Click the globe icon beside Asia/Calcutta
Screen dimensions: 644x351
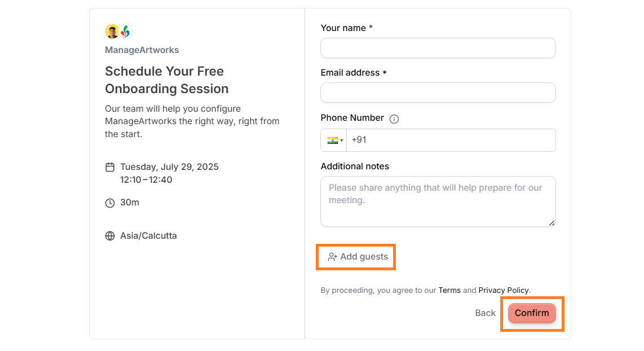pos(110,236)
